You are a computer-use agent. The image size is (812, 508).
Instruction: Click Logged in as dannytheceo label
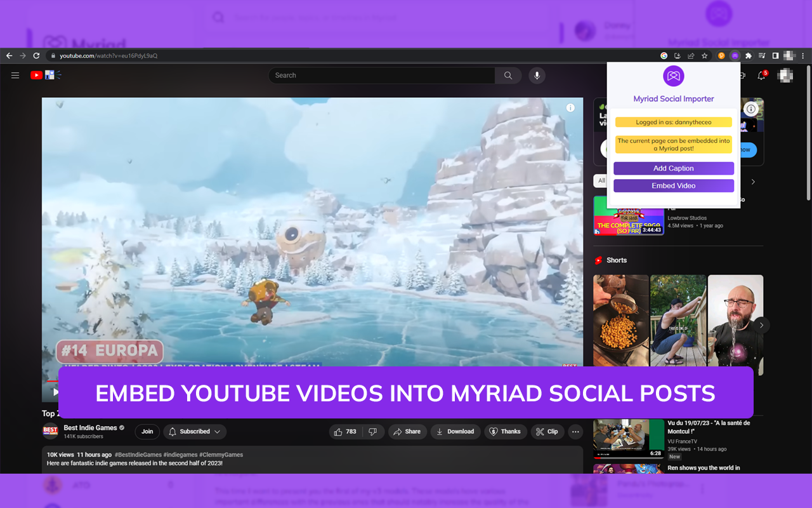[x=674, y=122]
